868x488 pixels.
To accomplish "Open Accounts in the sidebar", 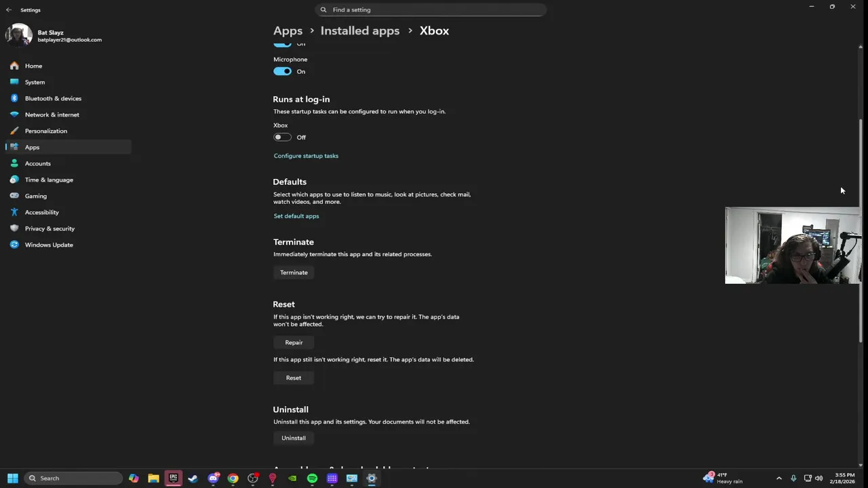I will (x=68, y=163).
